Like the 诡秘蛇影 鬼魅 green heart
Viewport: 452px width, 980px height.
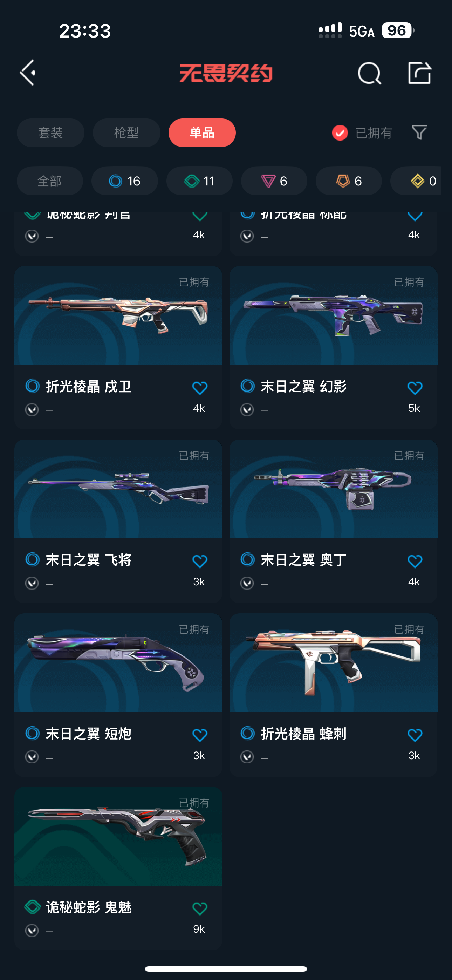pos(199,908)
